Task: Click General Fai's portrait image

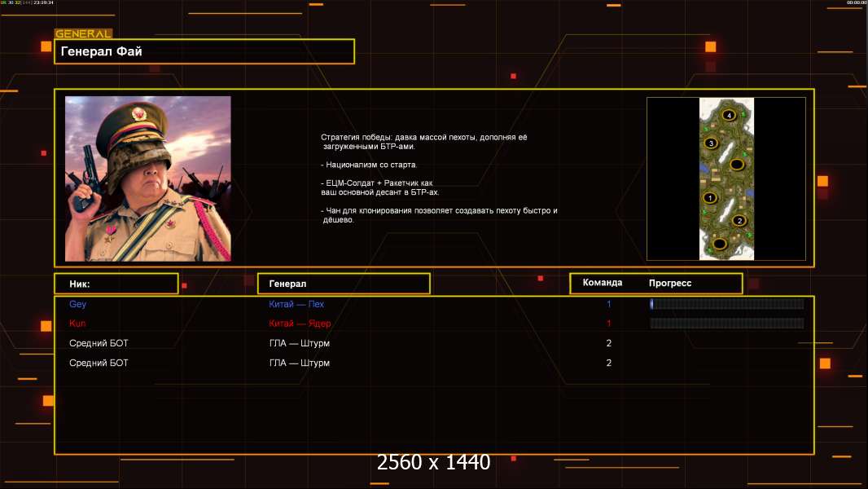Action: pyautogui.click(x=148, y=178)
